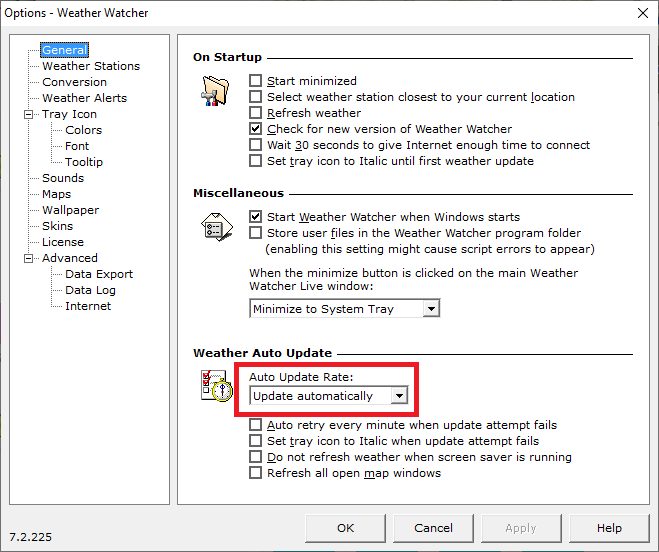659x552 pixels.
Task: Click the Miscellaneous section heading
Action: pyautogui.click(x=238, y=193)
